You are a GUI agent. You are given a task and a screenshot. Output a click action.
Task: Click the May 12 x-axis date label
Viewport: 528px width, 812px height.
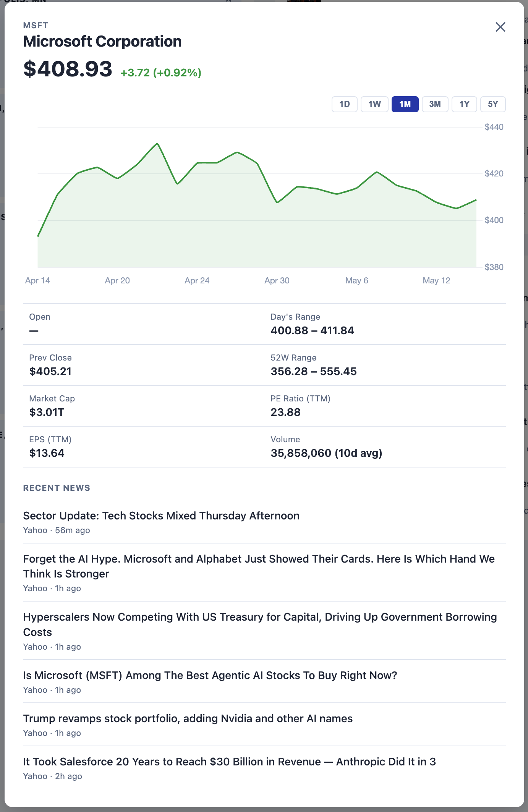tap(436, 280)
